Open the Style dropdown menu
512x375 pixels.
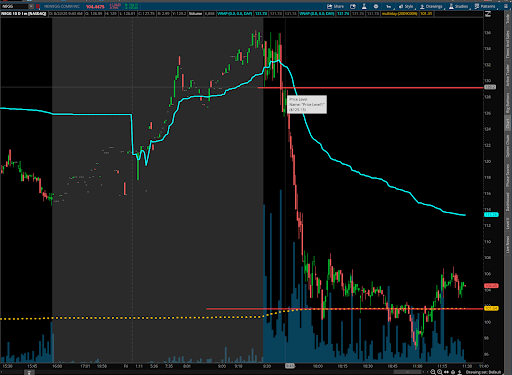point(406,6)
